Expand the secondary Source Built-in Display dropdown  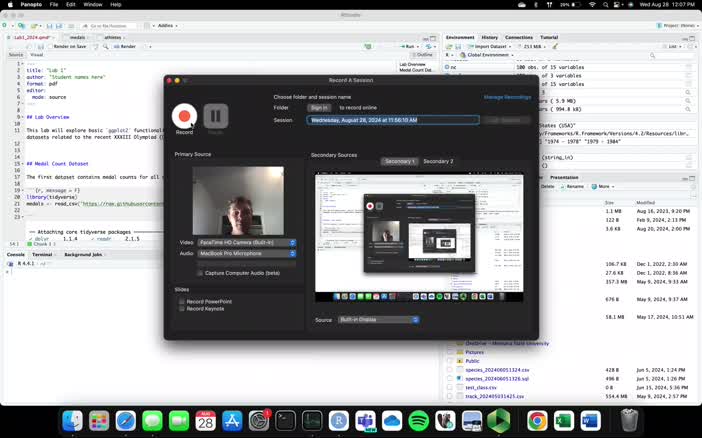[x=379, y=320]
